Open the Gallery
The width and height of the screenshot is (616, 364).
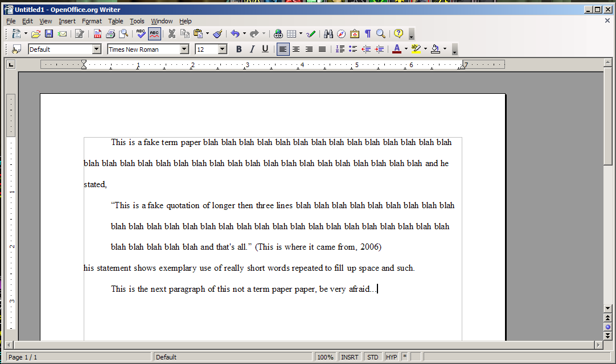(355, 34)
